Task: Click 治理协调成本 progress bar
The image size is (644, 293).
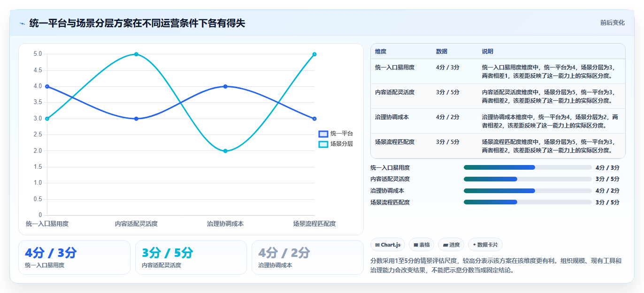Action: click(x=528, y=191)
